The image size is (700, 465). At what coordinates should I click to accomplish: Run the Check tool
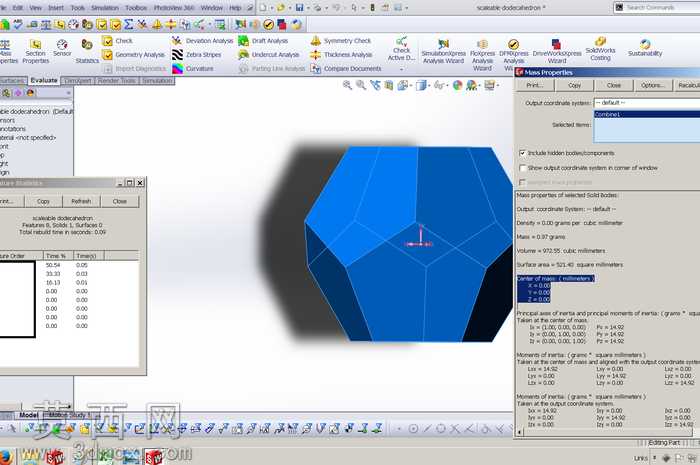pyautogui.click(x=117, y=41)
